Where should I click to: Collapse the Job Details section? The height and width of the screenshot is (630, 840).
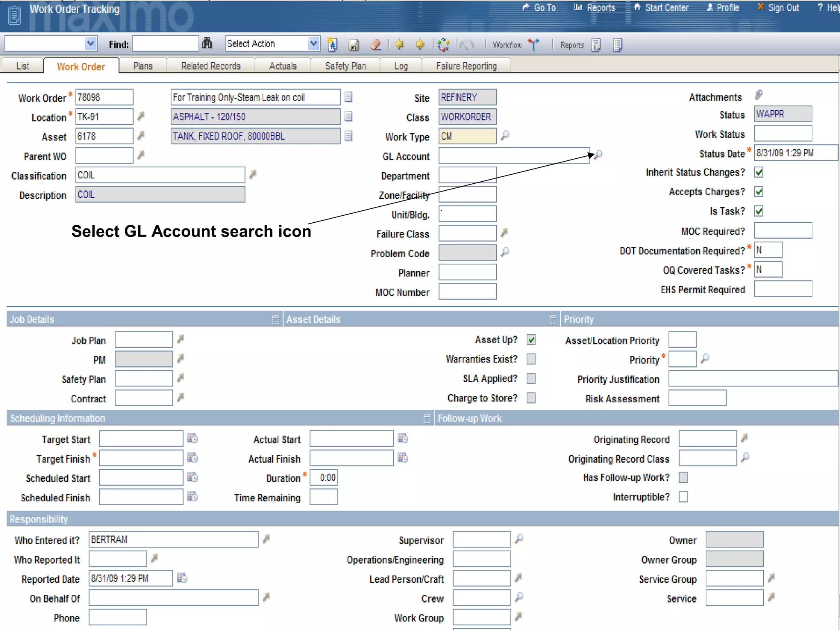275,320
